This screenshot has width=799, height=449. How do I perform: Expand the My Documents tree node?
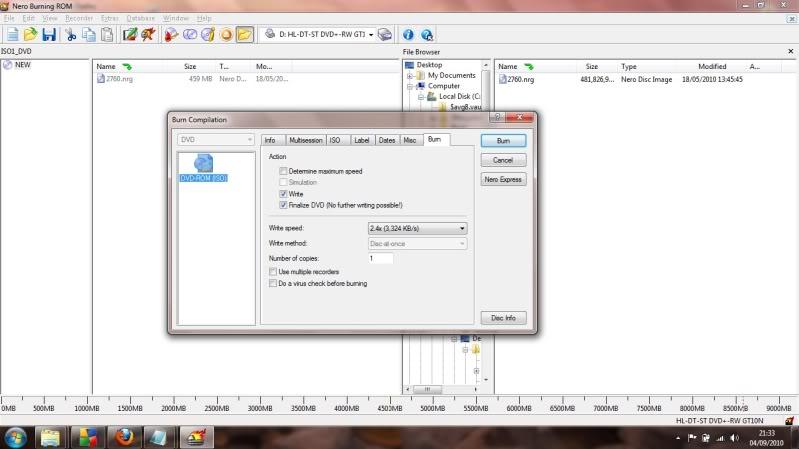(410, 75)
